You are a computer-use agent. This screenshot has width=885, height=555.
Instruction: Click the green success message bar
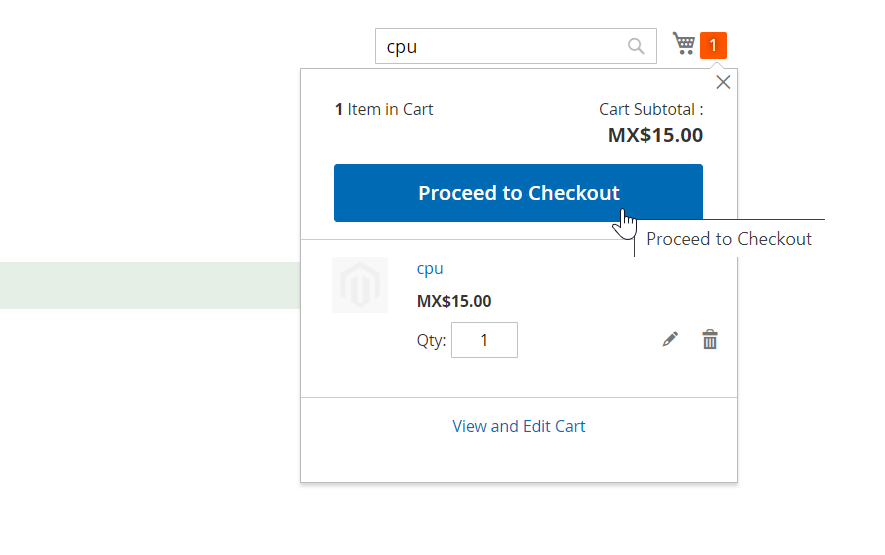pos(150,285)
